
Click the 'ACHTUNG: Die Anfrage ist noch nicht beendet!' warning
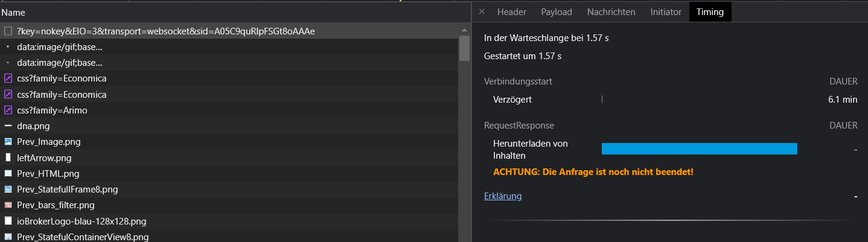click(593, 172)
